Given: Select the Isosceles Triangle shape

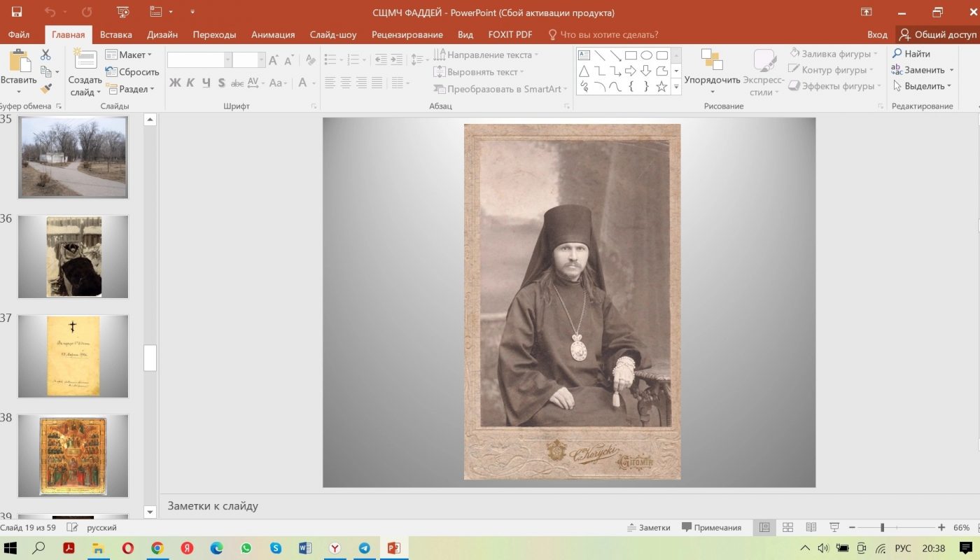Looking at the screenshot, I should click(x=584, y=71).
